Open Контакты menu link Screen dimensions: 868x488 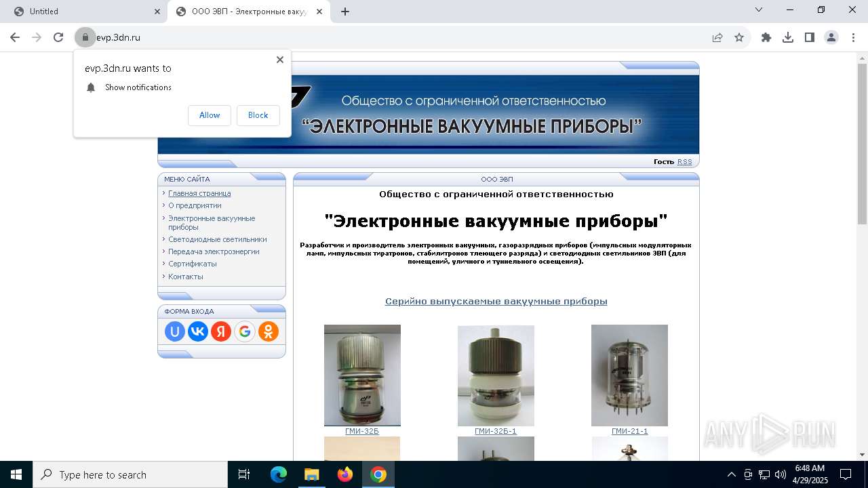coord(186,277)
